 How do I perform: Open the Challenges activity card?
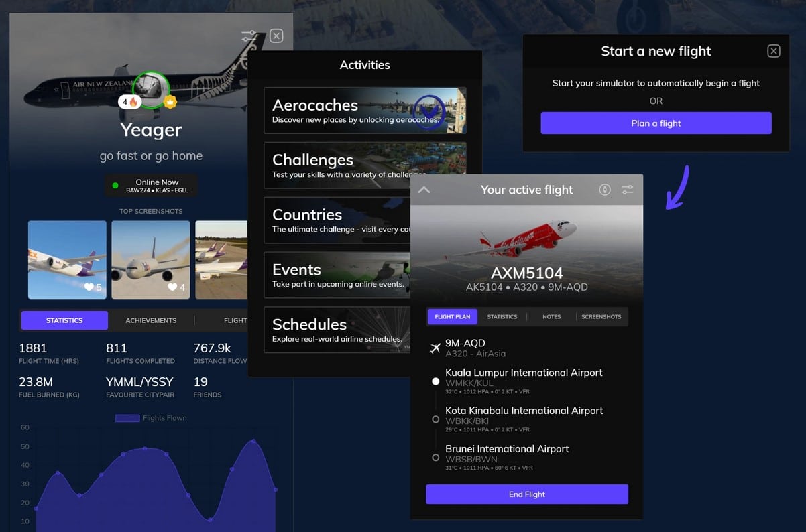(x=365, y=165)
